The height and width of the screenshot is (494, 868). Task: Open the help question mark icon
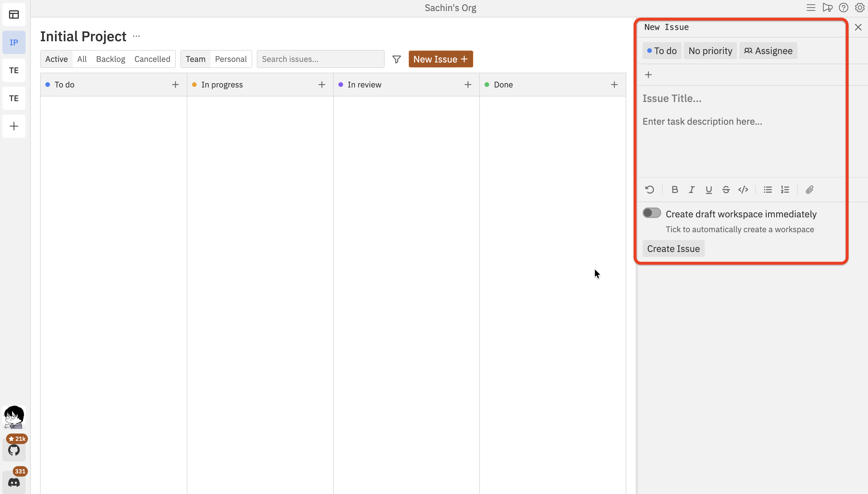(x=843, y=8)
